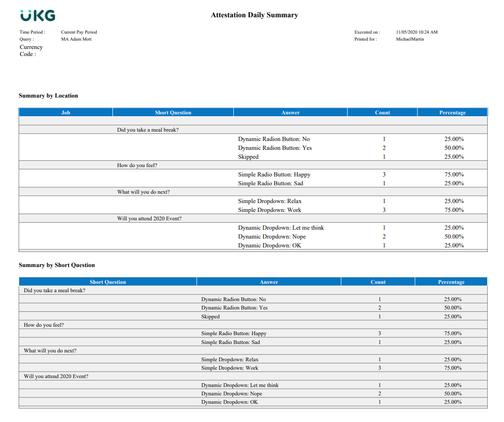Click Answer header in Summary by Short Question table
Screen dimensions: 504x422
pyautogui.click(x=269, y=282)
